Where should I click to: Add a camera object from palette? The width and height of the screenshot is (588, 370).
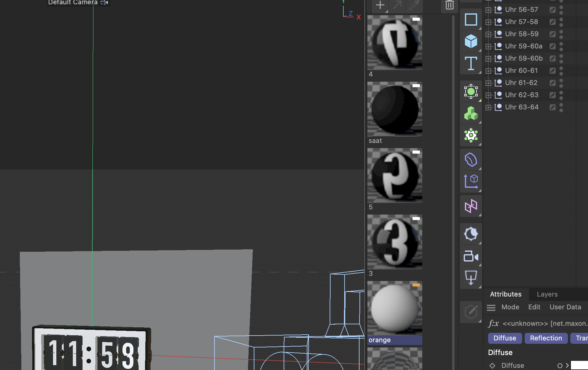pyautogui.click(x=471, y=256)
